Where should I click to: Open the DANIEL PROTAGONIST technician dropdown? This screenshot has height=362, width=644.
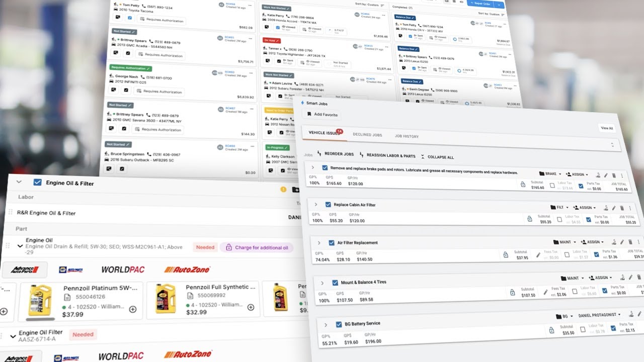(x=599, y=315)
